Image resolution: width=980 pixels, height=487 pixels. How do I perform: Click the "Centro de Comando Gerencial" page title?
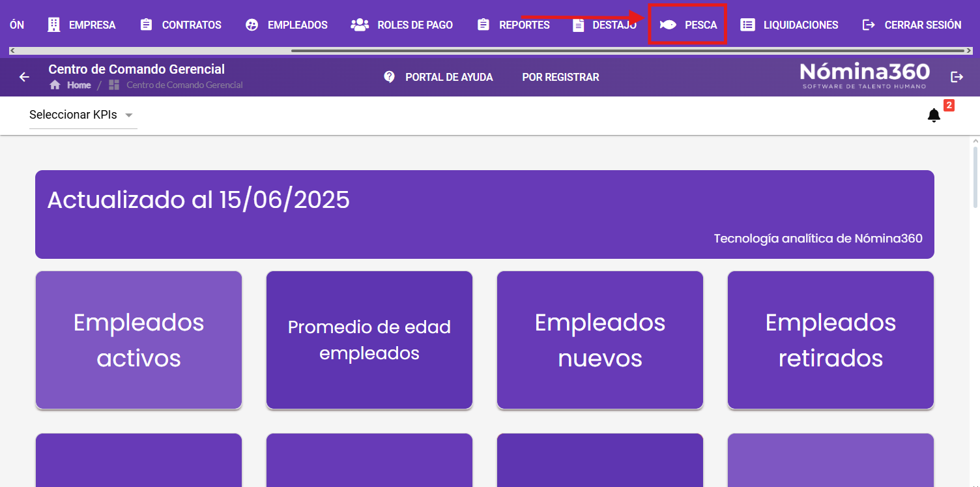pos(137,69)
